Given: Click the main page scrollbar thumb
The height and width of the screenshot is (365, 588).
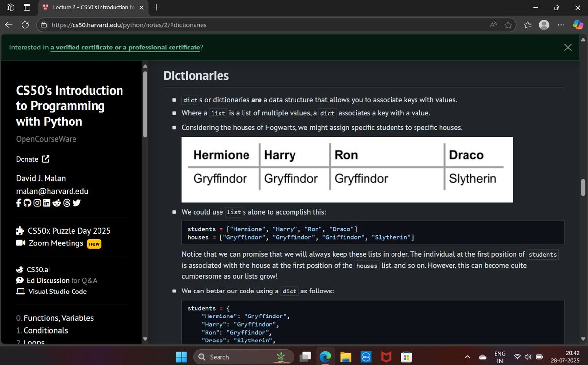Looking at the screenshot, I should (583, 187).
